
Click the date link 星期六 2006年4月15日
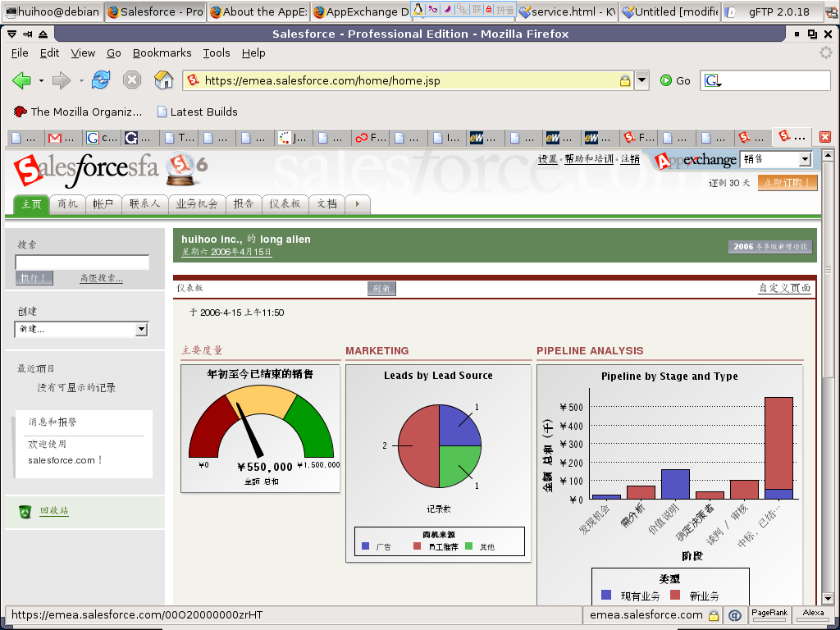pos(226,252)
